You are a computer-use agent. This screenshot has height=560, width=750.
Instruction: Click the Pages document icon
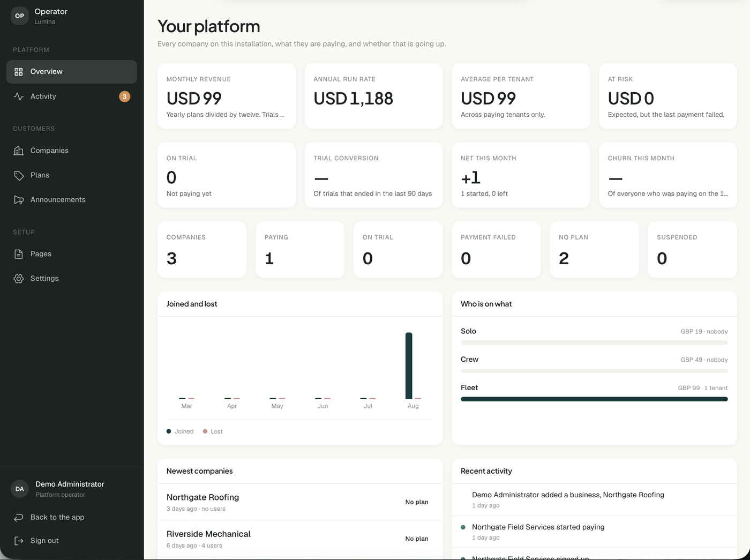tap(19, 254)
